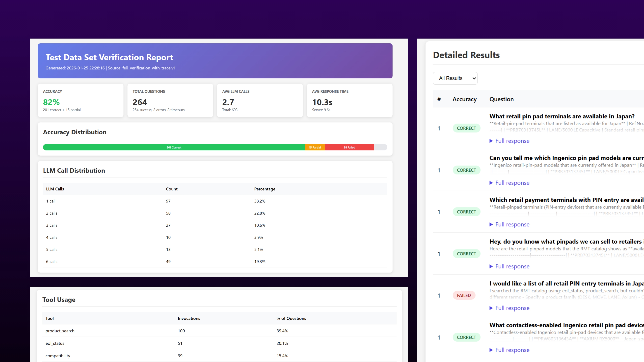Image resolution: width=644 pixels, height=362 pixels.
Task: Click the green 201 Correct bar segment
Action: click(x=174, y=147)
